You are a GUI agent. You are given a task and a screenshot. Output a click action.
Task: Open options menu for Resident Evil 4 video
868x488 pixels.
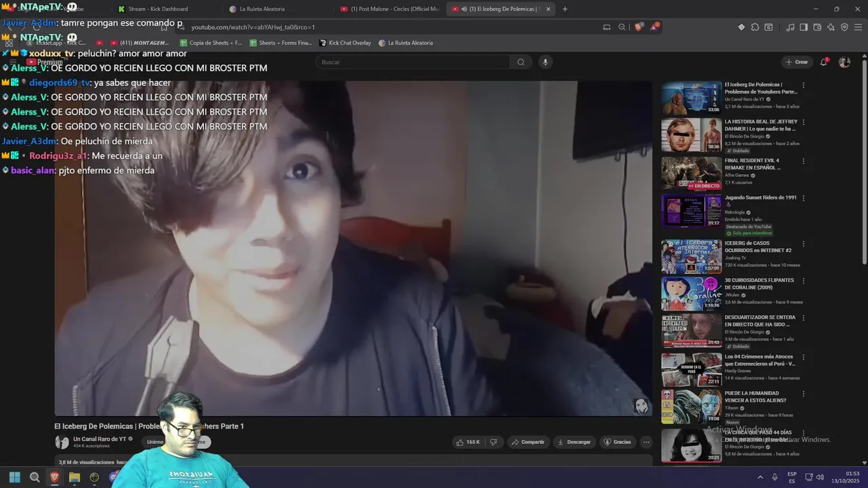click(x=804, y=161)
